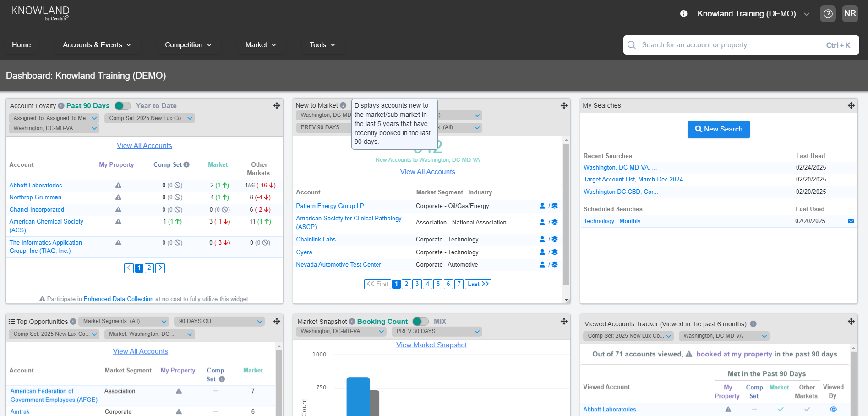Open Market: Washington, DC dropdown in Top Opportunities
This screenshot has width=868, height=416.
[150, 334]
